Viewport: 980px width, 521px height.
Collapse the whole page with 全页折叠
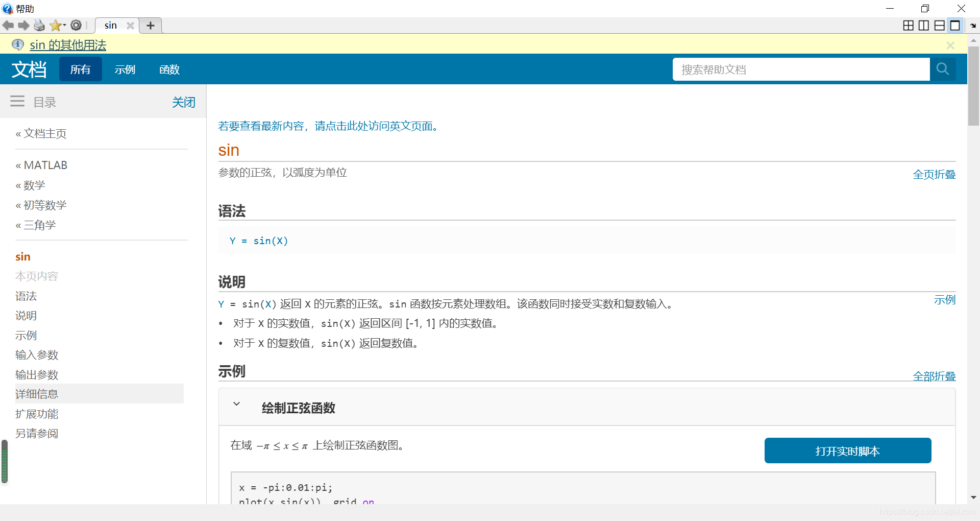pyautogui.click(x=934, y=175)
